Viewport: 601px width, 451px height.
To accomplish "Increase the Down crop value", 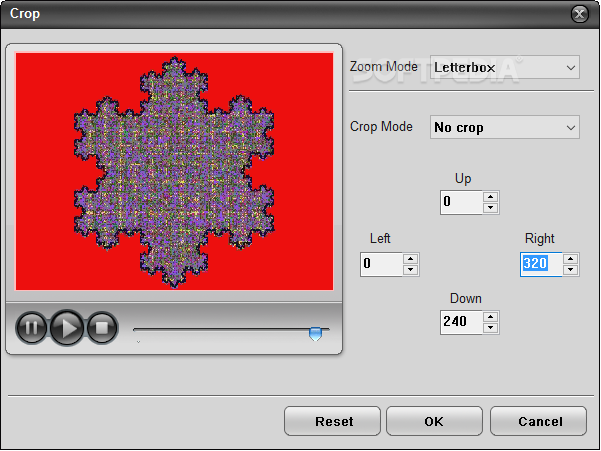I will 490,317.
